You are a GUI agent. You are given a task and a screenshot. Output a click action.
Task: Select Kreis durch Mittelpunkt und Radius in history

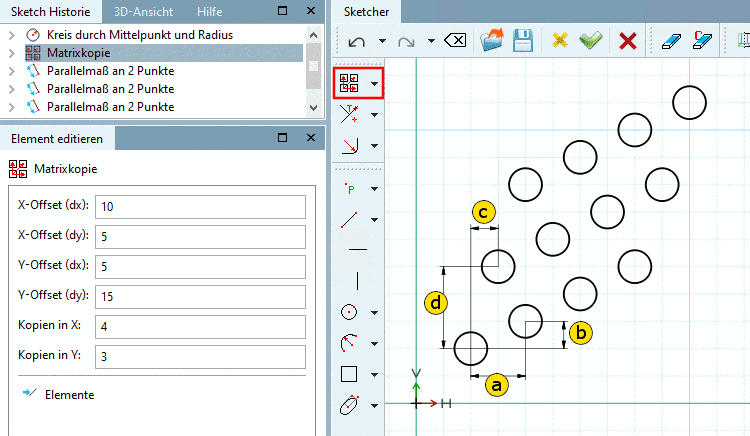140,35
